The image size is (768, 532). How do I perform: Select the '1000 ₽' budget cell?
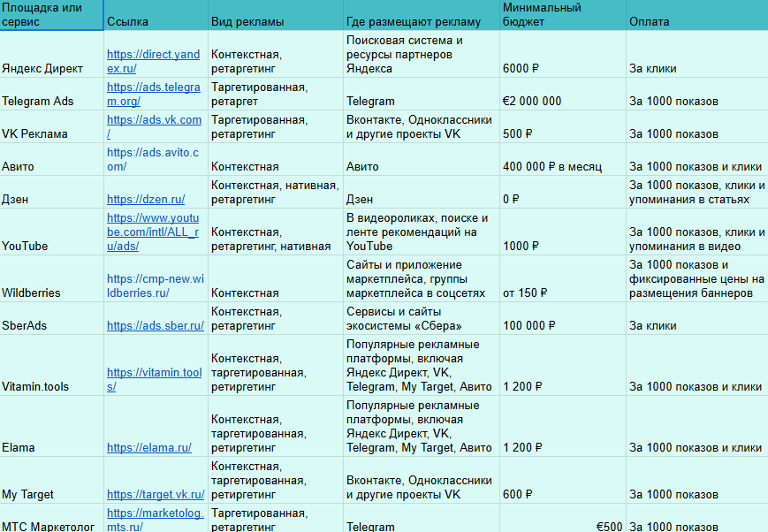[x=563, y=232]
